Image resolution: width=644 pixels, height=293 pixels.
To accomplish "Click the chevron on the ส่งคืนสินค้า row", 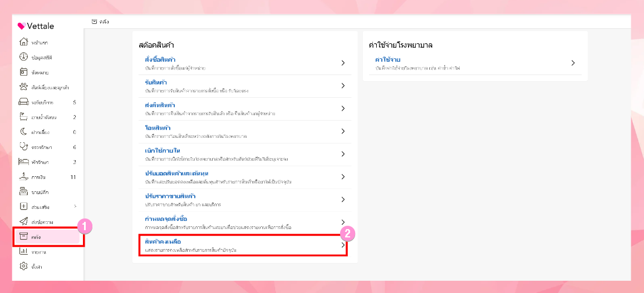I will 343,108.
